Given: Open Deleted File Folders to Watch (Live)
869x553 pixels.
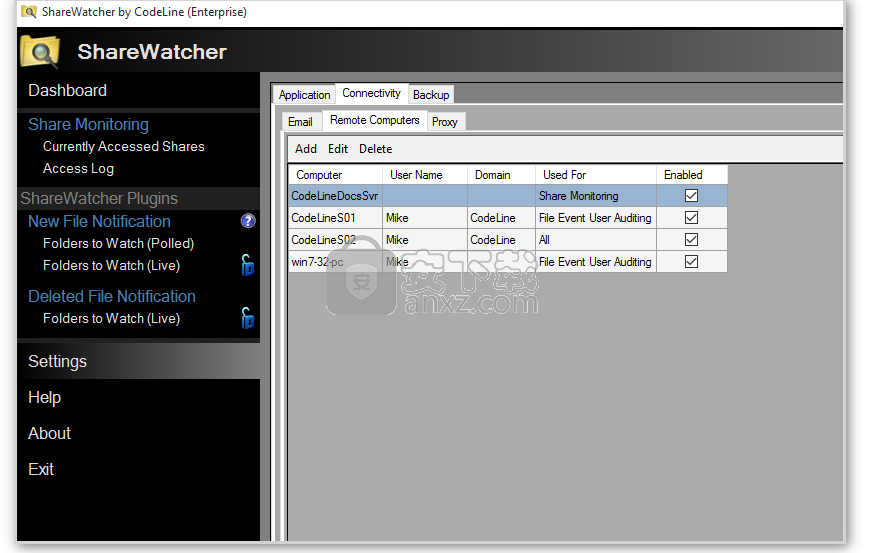Looking at the screenshot, I should pos(111,319).
